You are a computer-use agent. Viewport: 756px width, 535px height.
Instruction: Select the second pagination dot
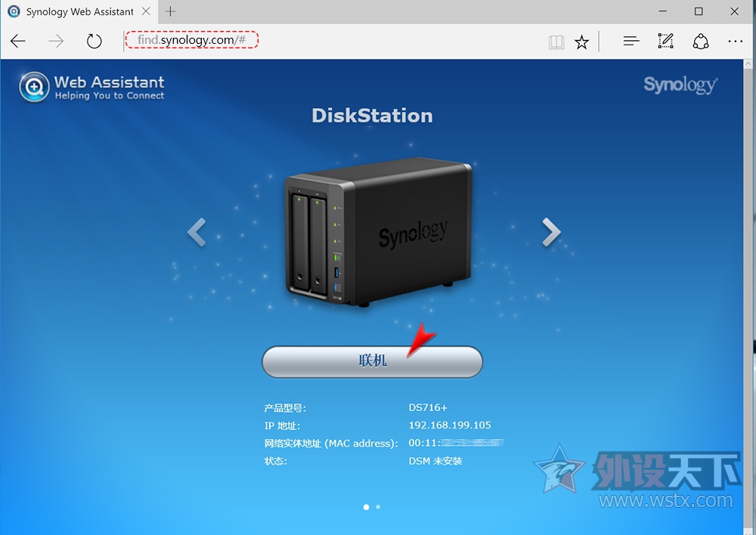click(378, 506)
